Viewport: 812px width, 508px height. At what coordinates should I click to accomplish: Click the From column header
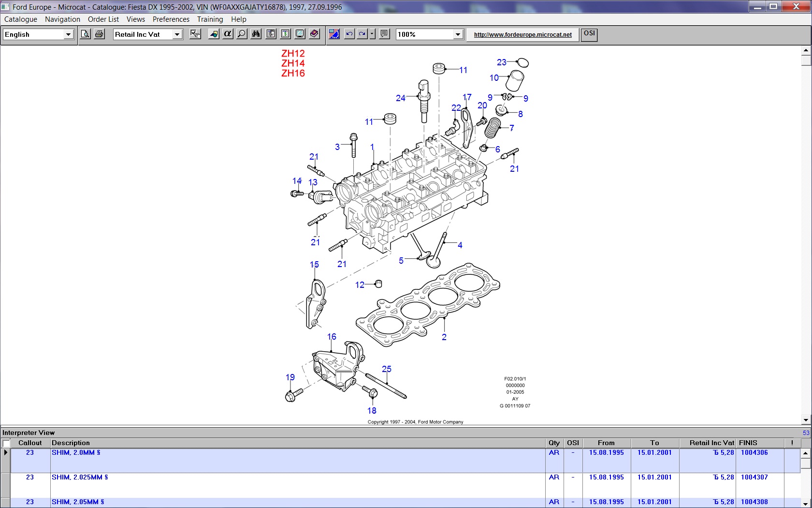[x=606, y=443]
